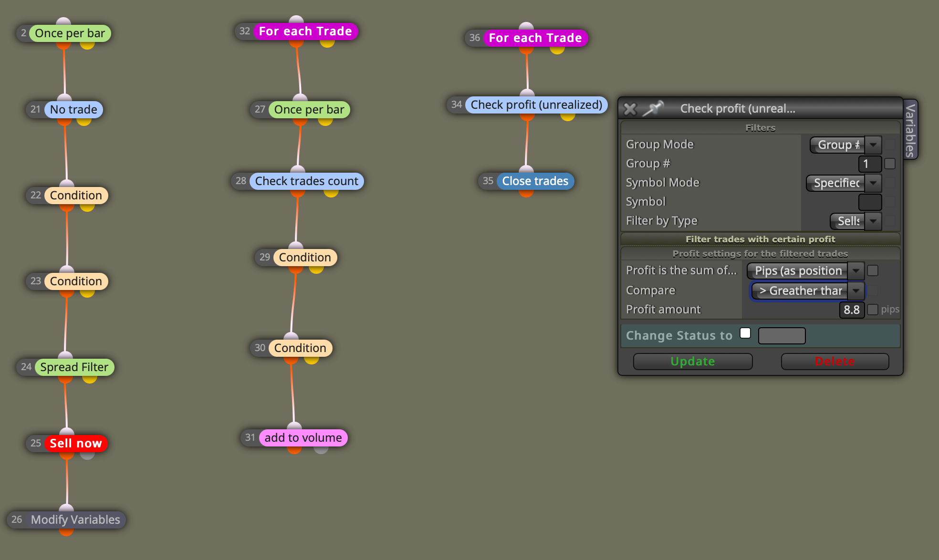Toggle checkbox beside Pips dropdown
This screenshot has height=560, width=939.
pyautogui.click(x=873, y=270)
